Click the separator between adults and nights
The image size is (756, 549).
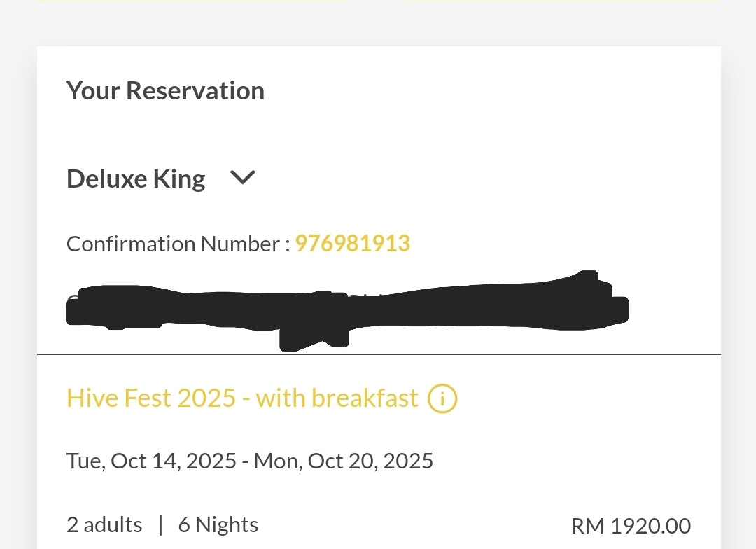coord(160,525)
